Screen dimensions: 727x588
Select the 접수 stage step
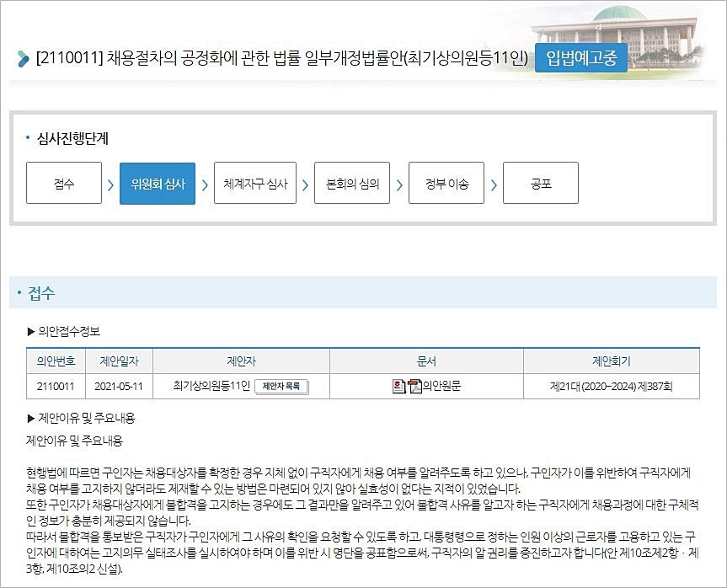point(64,183)
